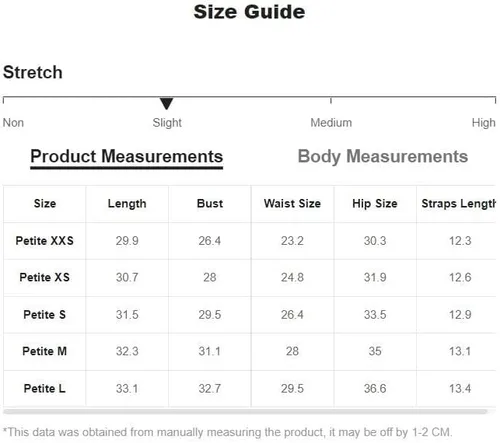Select the Petite L row label
Viewport: 500px width, 443px height.
[45, 388]
